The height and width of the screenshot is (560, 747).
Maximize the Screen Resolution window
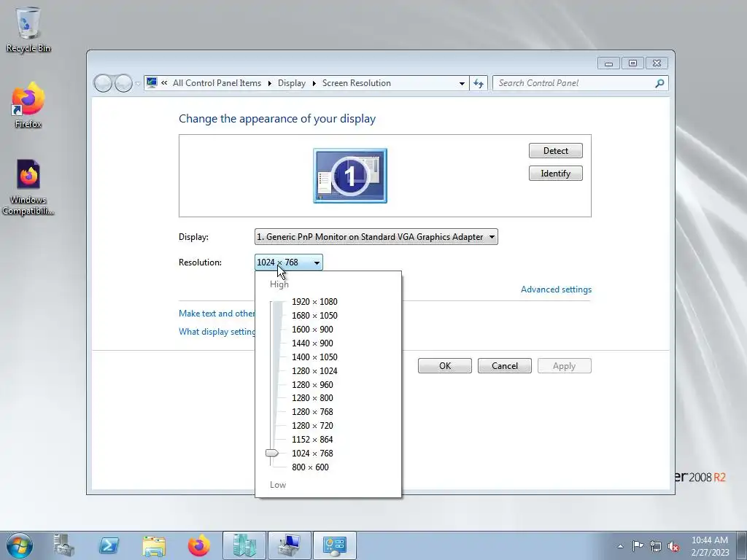632,63
